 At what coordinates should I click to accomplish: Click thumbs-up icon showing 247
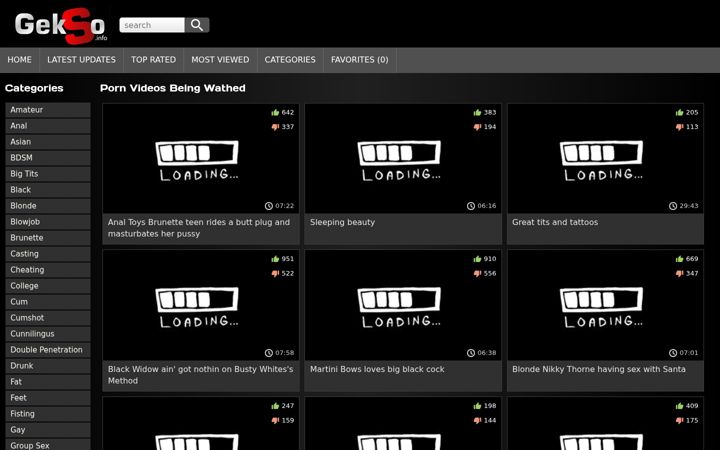tap(275, 406)
